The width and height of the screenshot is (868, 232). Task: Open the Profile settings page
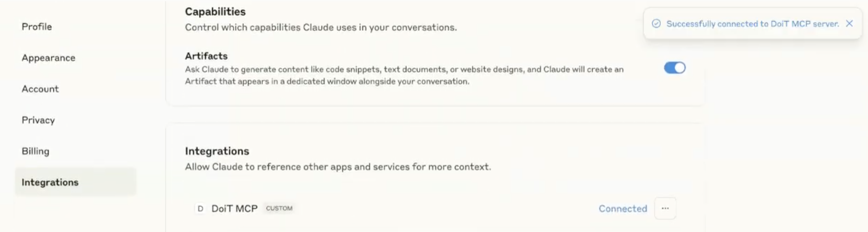37,27
